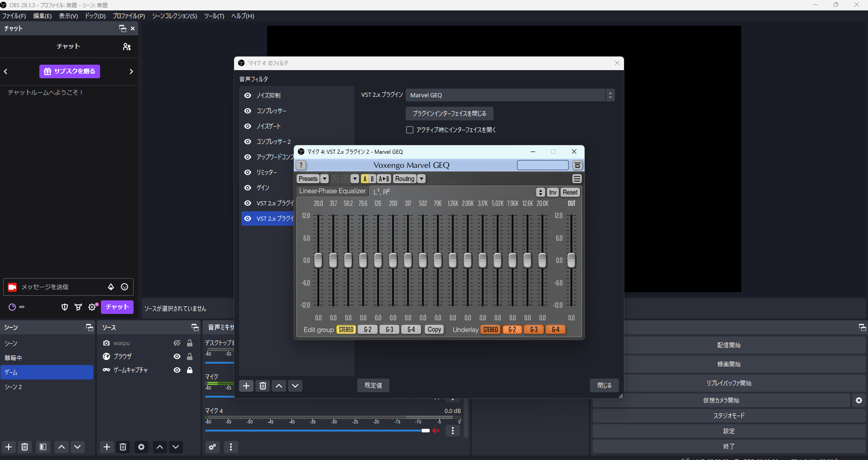Unlock the ゲームキャプチャ source
Screen dimensions: 868x460
(190, 370)
